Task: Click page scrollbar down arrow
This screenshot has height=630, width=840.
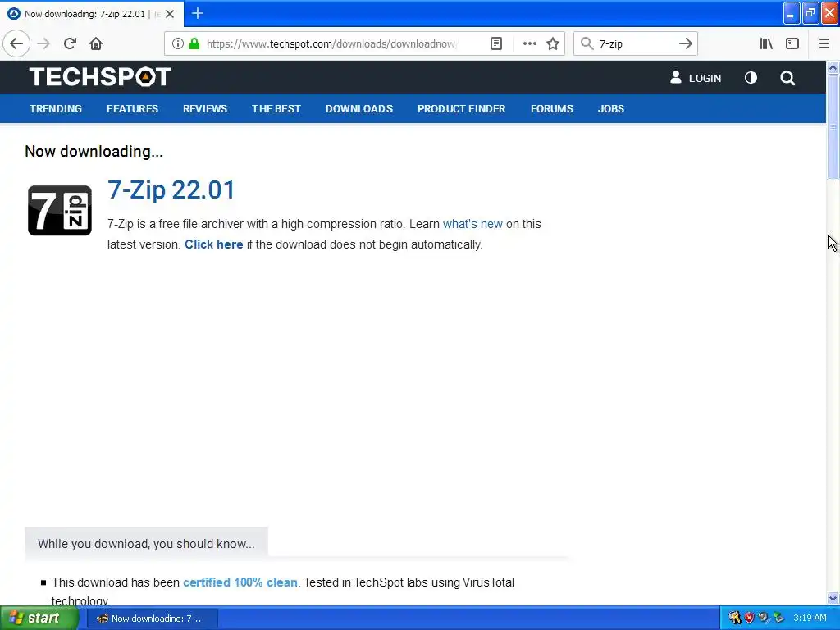Action: tap(833, 598)
